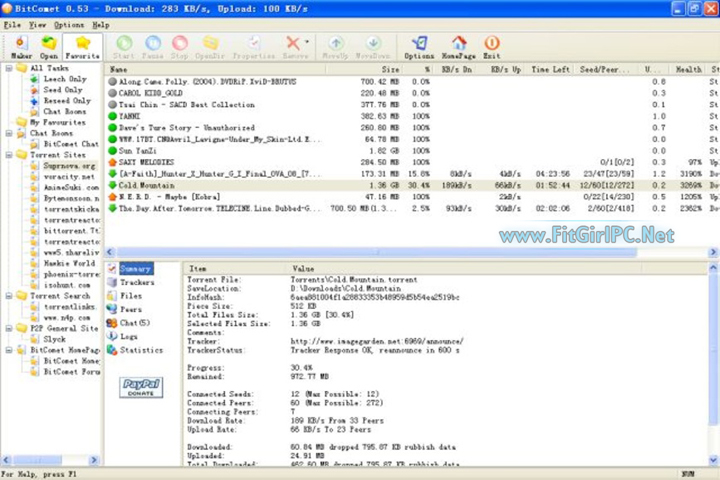
Task: Collapse the All Tasks tree node
Action: (8, 69)
